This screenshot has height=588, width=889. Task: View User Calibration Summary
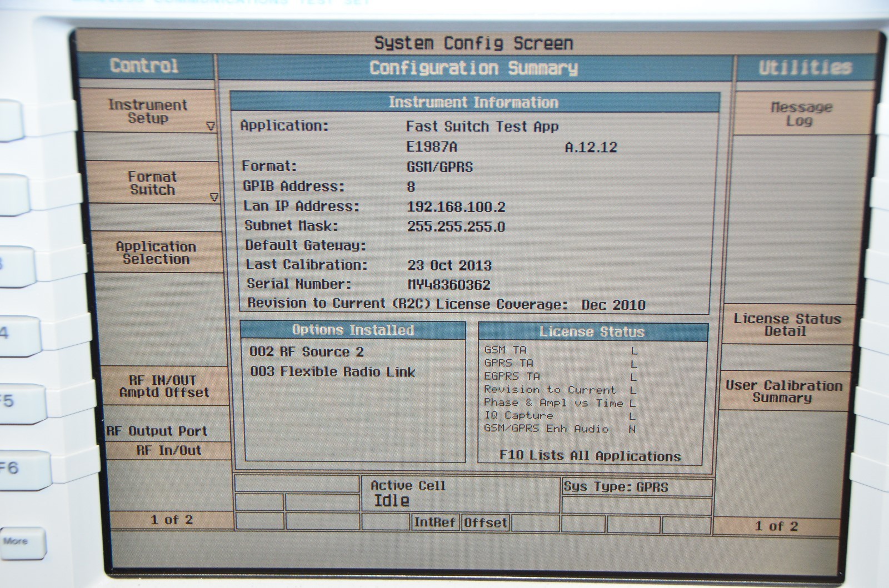tap(783, 391)
